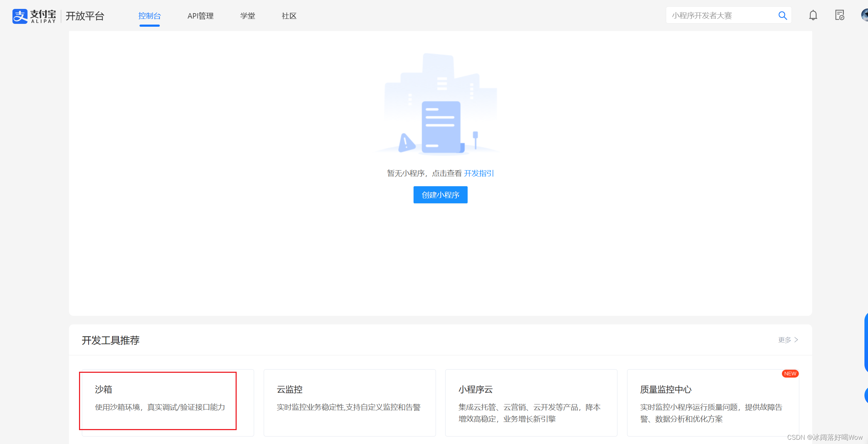868x444 pixels.
Task: Go to the 学堂 tab
Action: point(248,16)
